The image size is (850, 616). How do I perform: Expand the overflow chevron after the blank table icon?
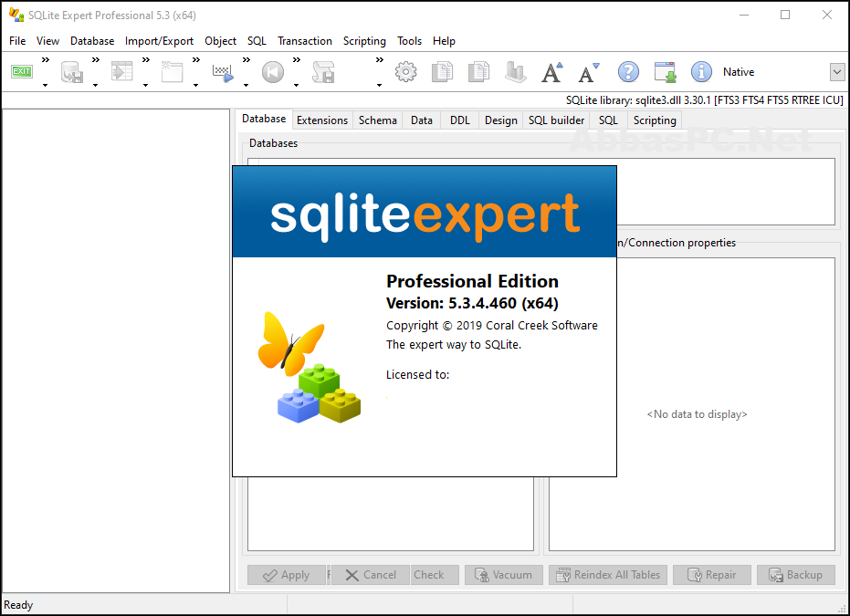point(196,60)
